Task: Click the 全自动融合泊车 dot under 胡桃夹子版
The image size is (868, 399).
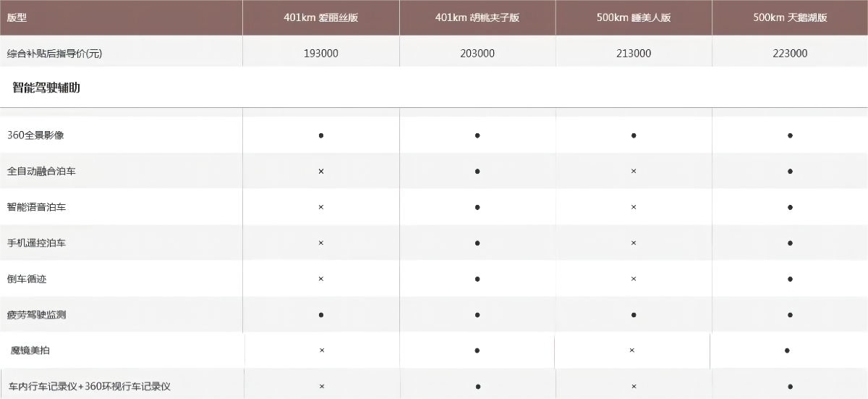Action: [x=477, y=172]
